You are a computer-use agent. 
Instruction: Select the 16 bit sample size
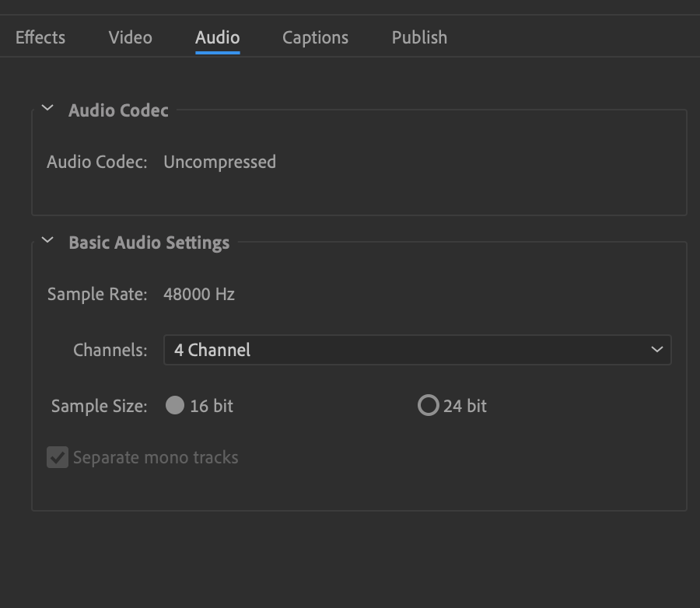[175, 405]
